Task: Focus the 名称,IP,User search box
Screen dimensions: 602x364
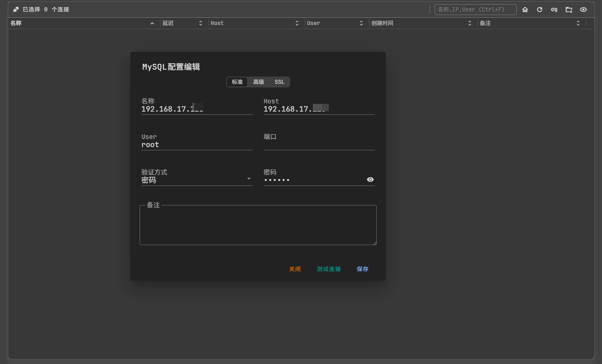Action: (475, 10)
